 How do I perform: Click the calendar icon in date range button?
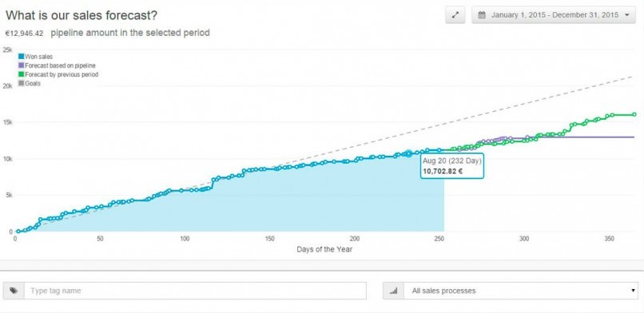482,15
